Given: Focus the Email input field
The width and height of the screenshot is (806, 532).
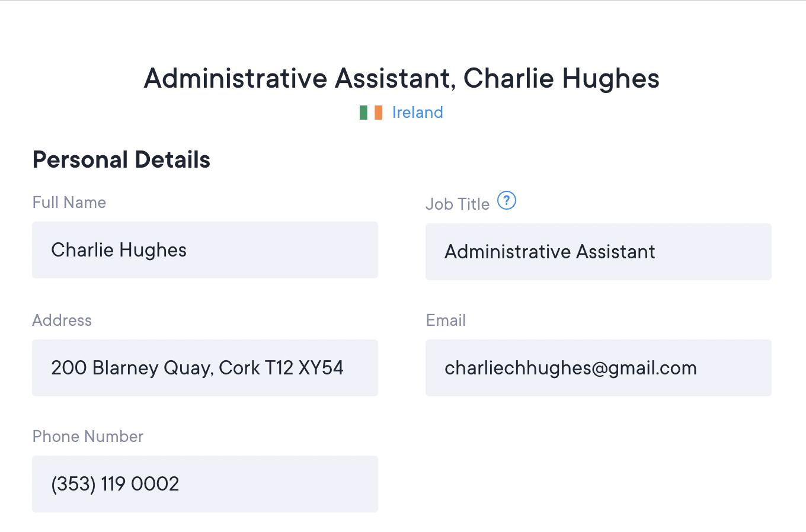Looking at the screenshot, I should point(599,368).
